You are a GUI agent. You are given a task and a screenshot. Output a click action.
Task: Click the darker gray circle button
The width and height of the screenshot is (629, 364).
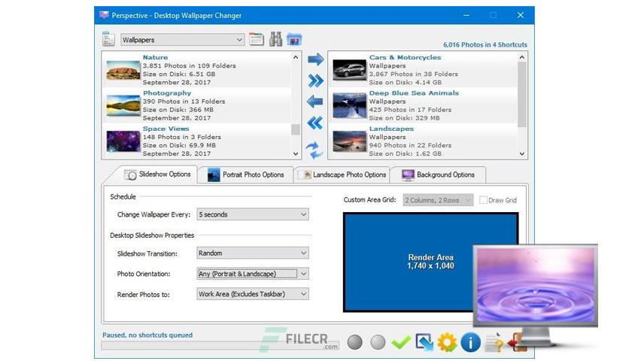point(354,342)
